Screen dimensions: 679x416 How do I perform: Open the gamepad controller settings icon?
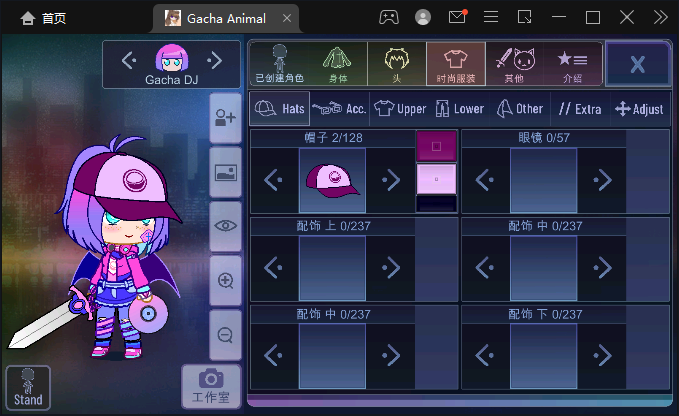[x=389, y=17]
